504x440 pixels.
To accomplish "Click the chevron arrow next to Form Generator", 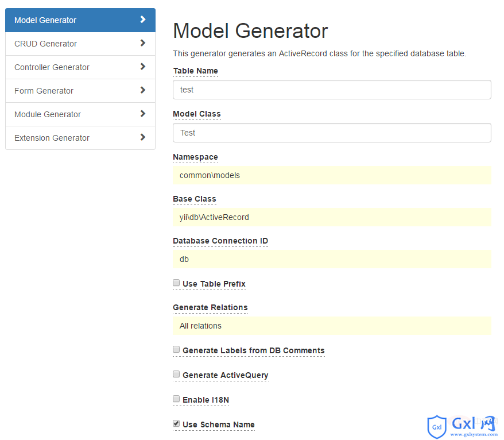I will coord(143,90).
